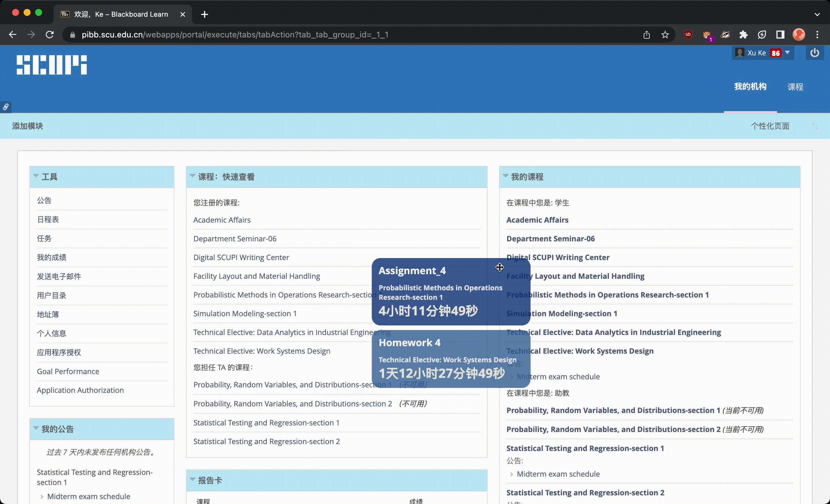This screenshot has width=830, height=504.
Task: Click the logout power icon
Action: click(815, 52)
